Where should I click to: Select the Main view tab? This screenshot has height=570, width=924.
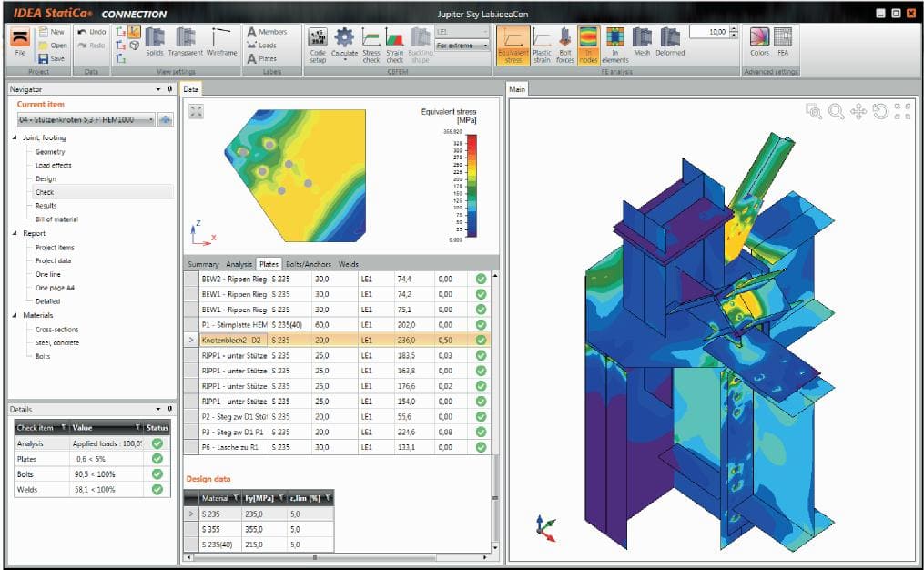(517, 89)
